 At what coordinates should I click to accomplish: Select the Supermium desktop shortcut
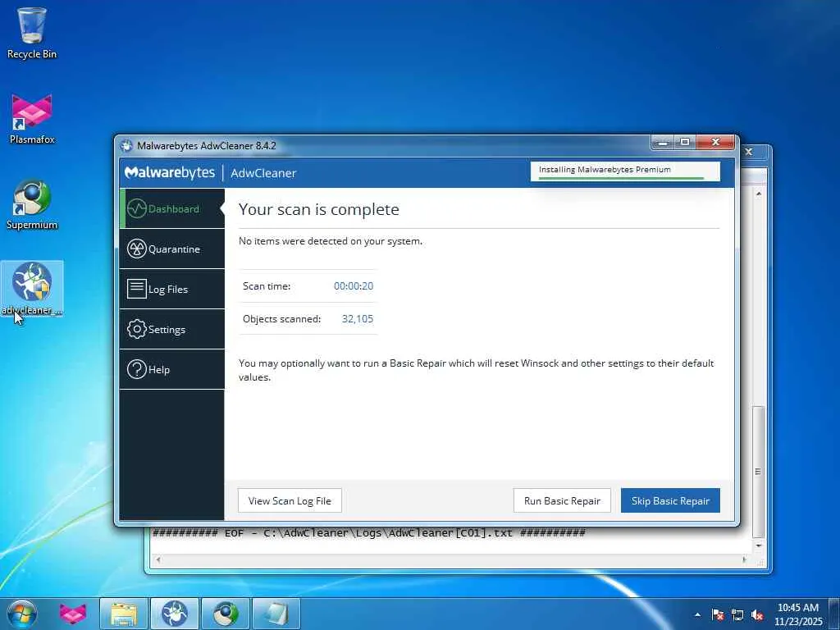[32, 204]
